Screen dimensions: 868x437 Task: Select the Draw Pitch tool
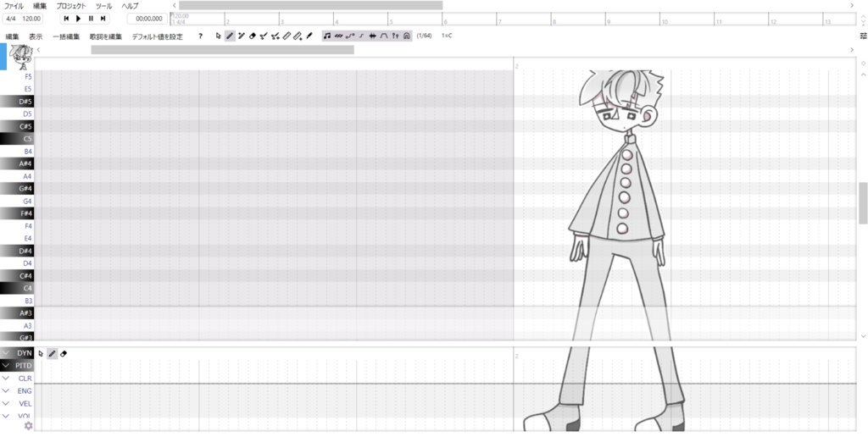[x=264, y=36]
